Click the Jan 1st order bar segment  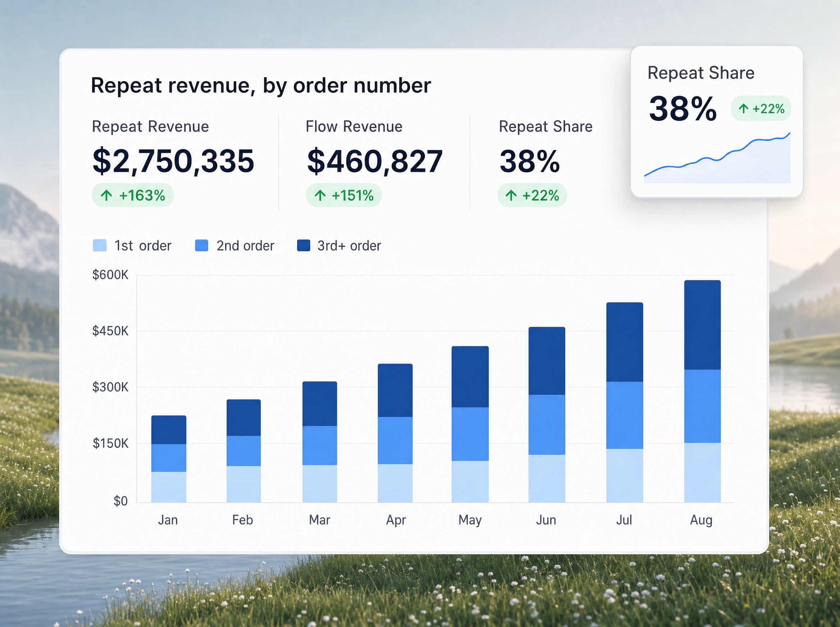click(x=169, y=487)
